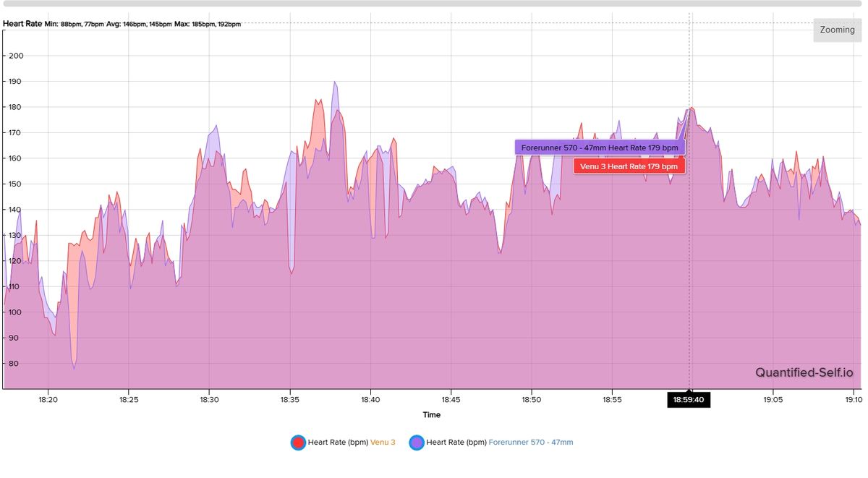Image resolution: width=868 pixels, height=478 pixels.
Task: Click the 19:10 time axis label
Action: [x=853, y=398]
